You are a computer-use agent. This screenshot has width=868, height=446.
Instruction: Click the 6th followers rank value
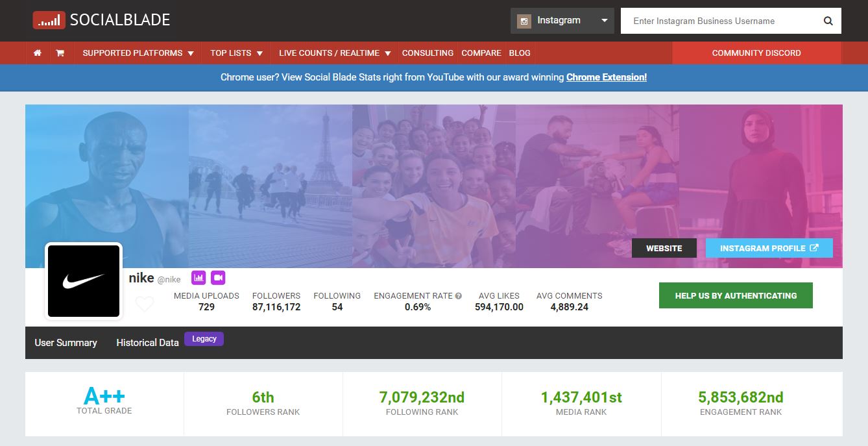tap(263, 397)
